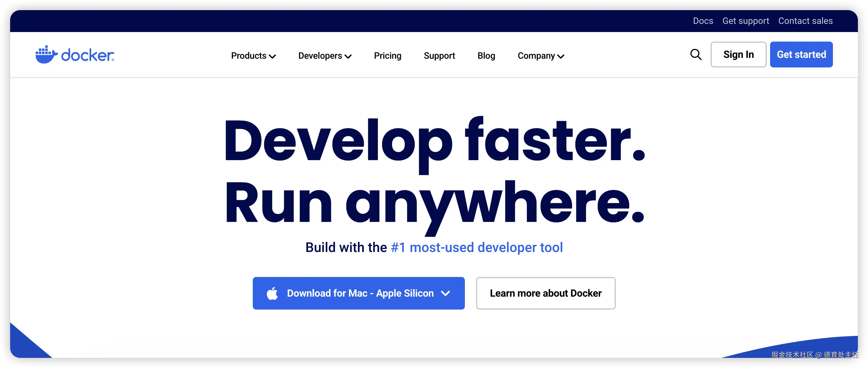Click Learn more about Docker button
The image size is (868, 368).
point(545,293)
